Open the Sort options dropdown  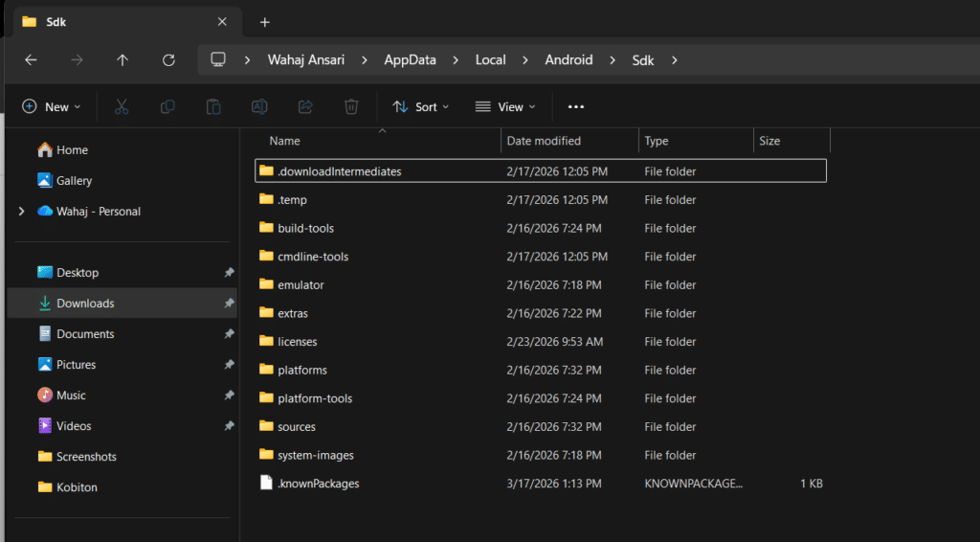(420, 107)
